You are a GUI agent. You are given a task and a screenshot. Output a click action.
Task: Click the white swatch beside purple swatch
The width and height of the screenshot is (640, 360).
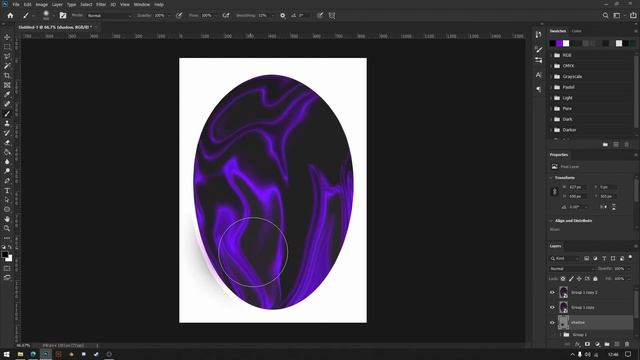click(566, 43)
